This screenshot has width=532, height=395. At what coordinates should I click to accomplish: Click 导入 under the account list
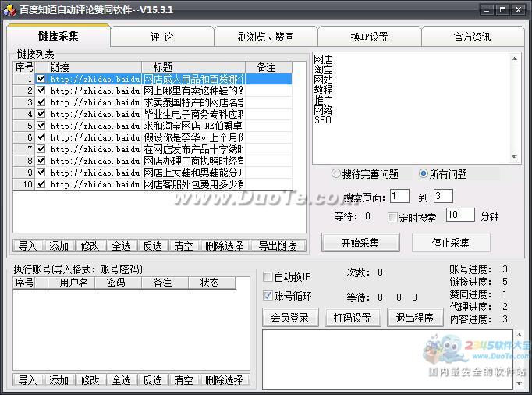28,379
